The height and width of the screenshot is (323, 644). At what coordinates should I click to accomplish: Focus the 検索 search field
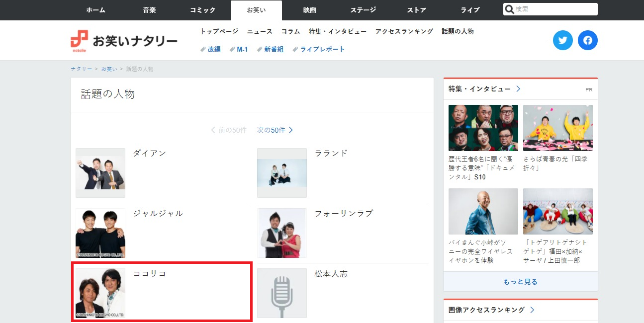pyautogui.click(x=551, y=9)
